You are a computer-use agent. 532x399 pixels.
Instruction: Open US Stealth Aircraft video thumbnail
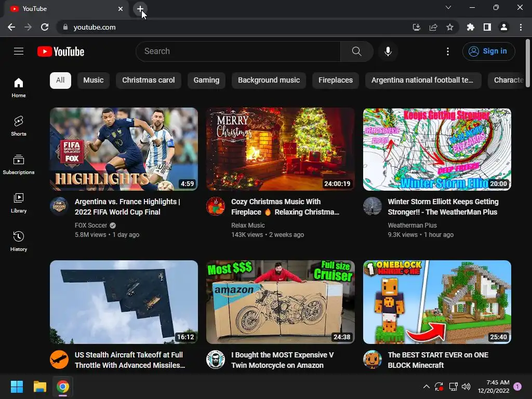[x=124, y=302]
